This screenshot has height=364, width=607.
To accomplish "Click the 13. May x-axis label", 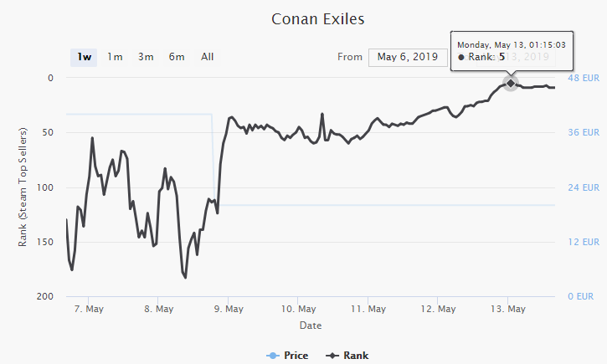I will [508, 309].
